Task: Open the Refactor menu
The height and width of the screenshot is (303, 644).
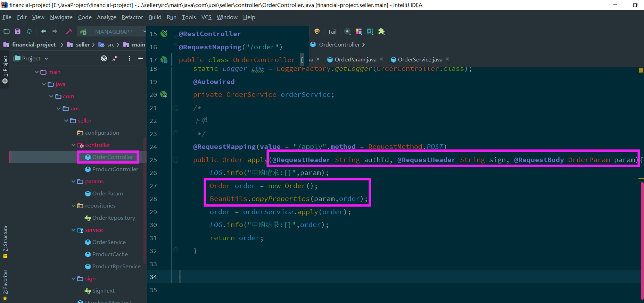Action: click(x=132, y=17)
